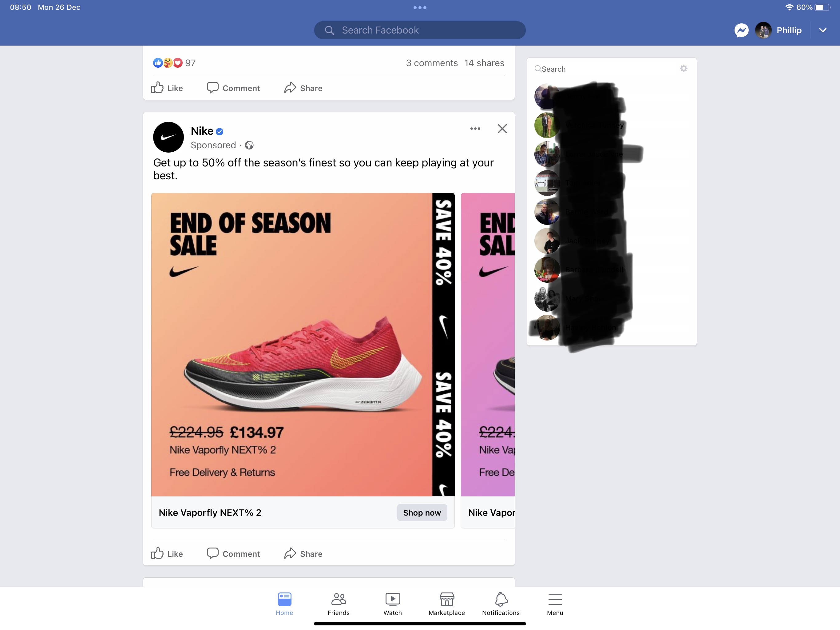Image resolution: width=840 pixels, height=630 pixels.
Task: Open the Nike post options menu
Action: point(475,129)
